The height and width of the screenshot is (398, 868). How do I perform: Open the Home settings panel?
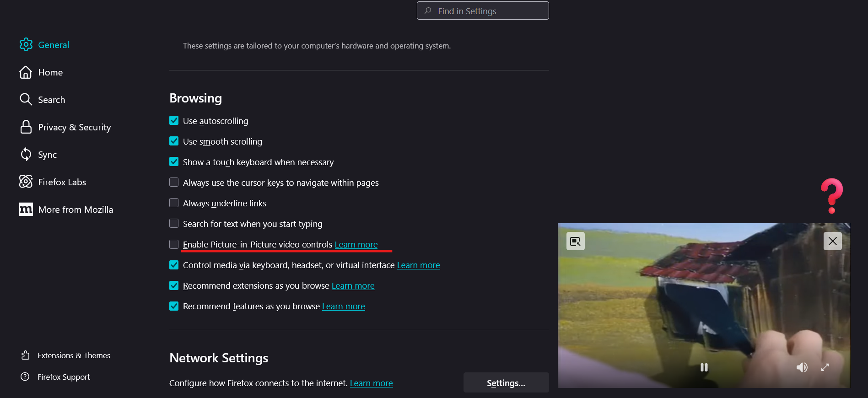coord(50,72)
